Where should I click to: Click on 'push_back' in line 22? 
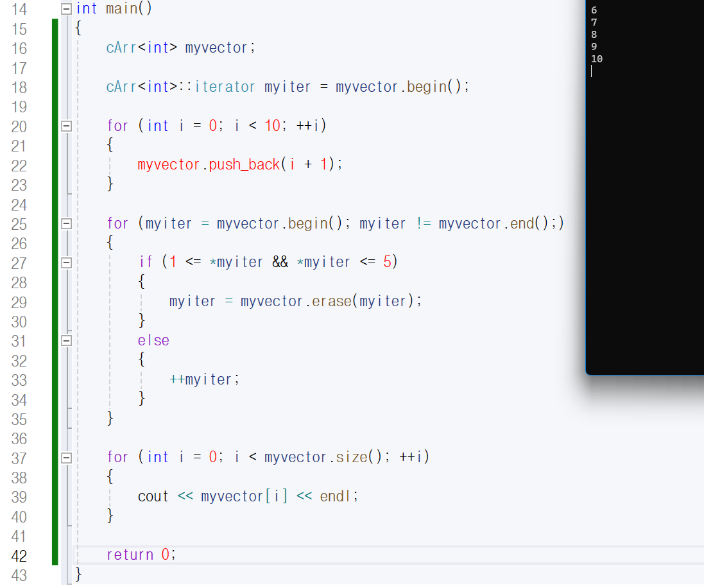(x=245, y=165)
